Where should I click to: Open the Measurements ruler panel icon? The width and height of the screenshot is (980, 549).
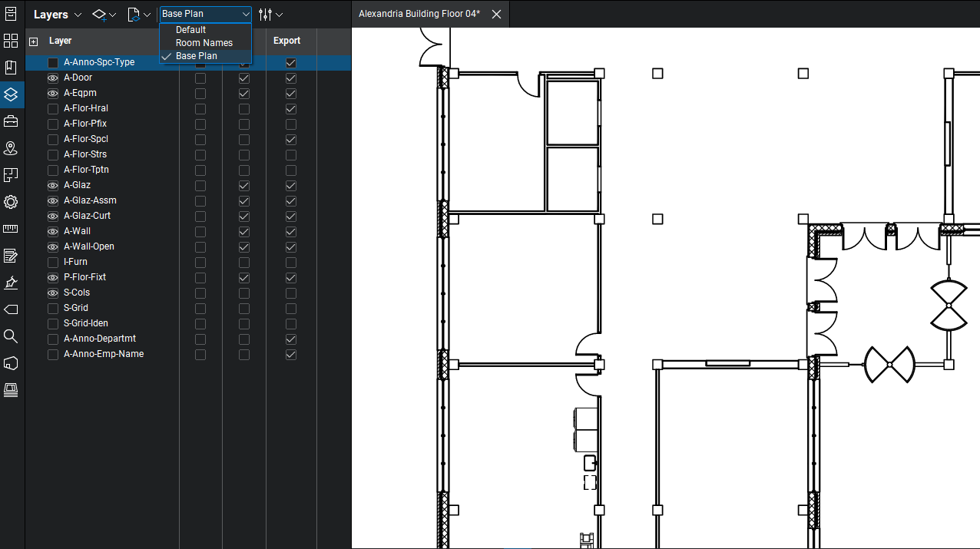(x=11, y=229)
